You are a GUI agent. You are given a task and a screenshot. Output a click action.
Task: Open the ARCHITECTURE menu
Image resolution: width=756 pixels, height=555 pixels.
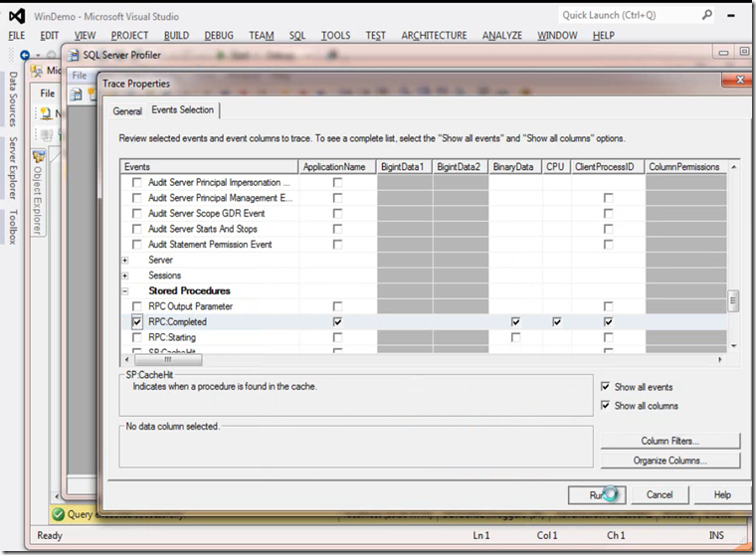(x=434, y=35)
